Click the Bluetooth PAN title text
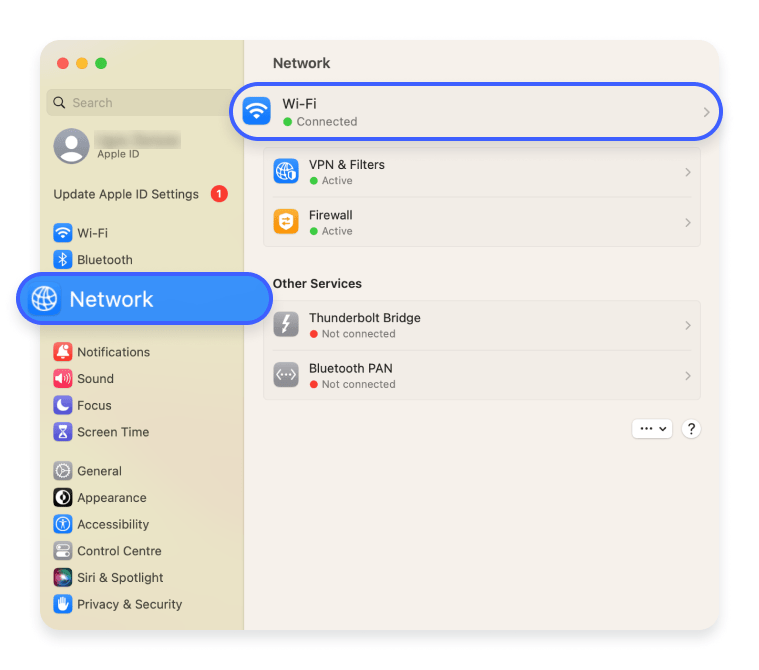The width and height of the screenshot is (759, 670). [350, 368]
